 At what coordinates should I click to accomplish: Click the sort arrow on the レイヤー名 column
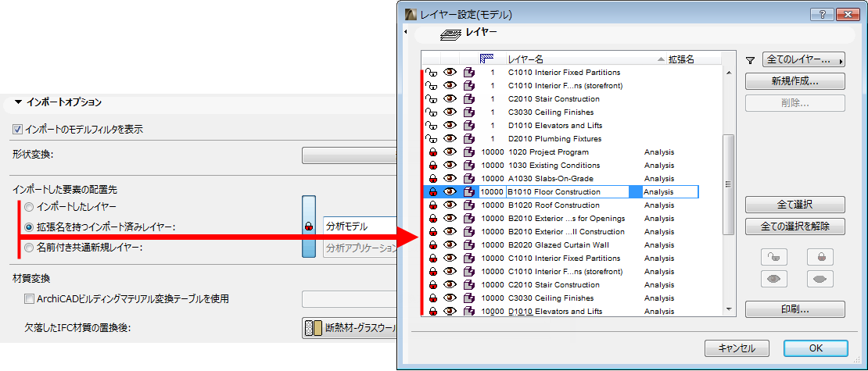[661, 59]
